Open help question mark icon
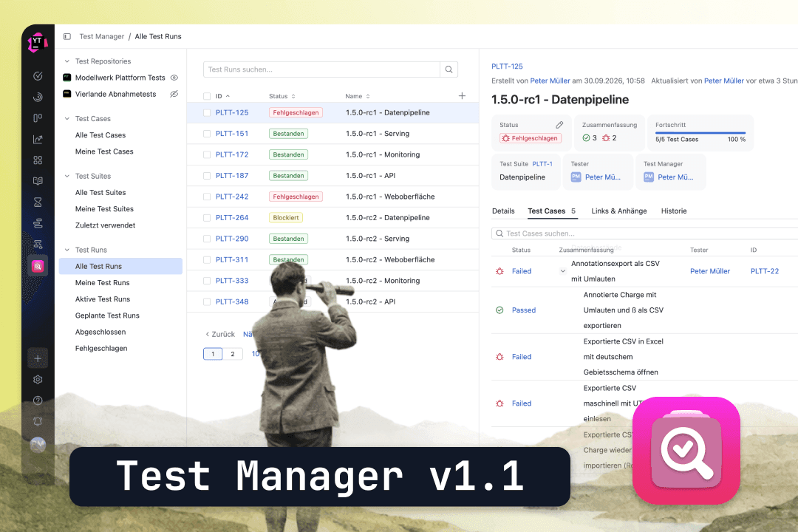This screenshot has width=798, height=532. 38,400
